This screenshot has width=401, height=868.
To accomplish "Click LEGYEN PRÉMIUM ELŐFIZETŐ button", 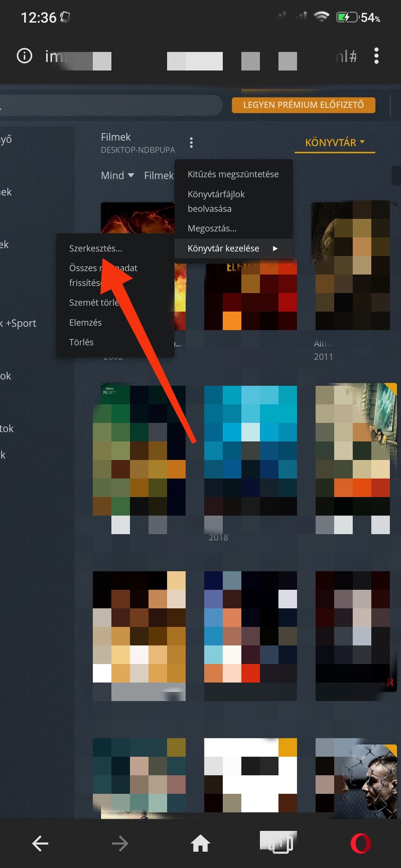I will [304, 105].
